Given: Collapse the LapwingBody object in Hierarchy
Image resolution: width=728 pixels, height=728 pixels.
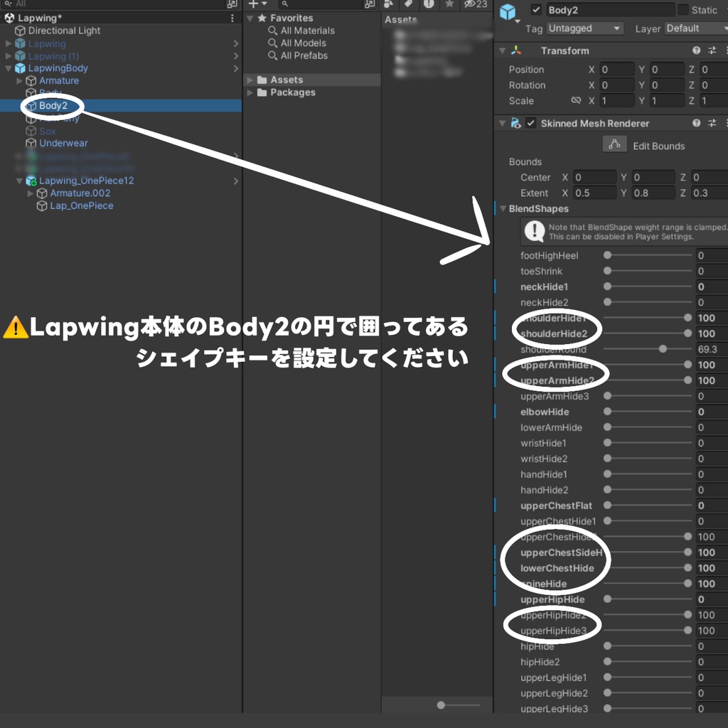Looking at the screenshot, I should coord(9,68).
